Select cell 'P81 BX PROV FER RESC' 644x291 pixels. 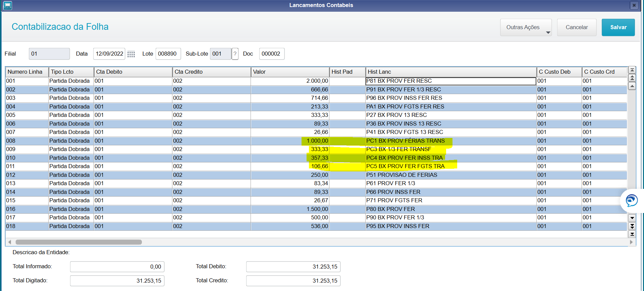click(451, 81)
